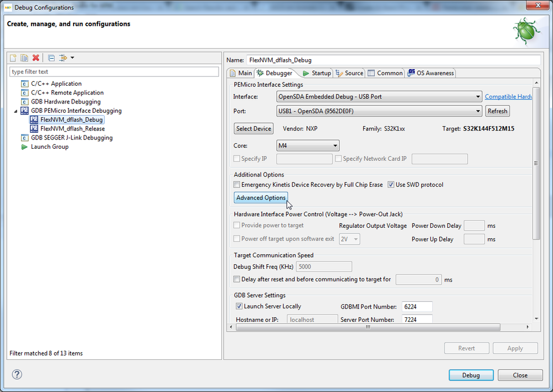Click the Close button

pyautogui.click(x=520, y=375)
